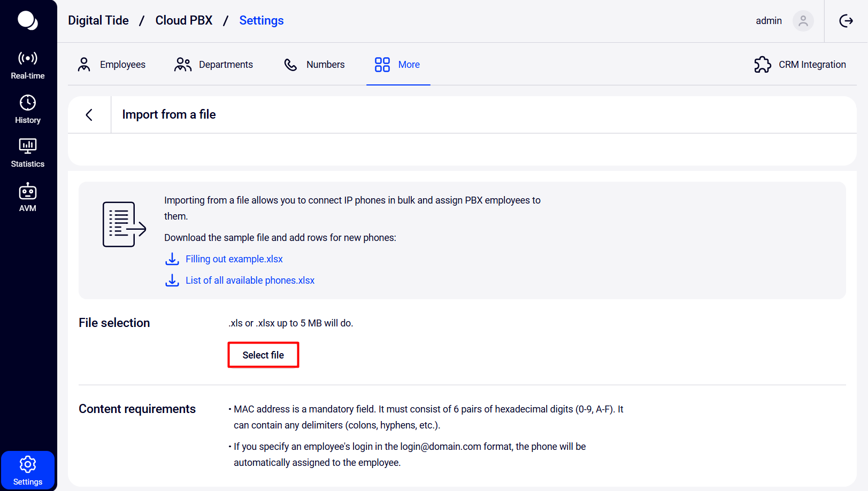Switch to the Employees tab
The height and width of the screenshot is (491, 868).
coord(112,65)
